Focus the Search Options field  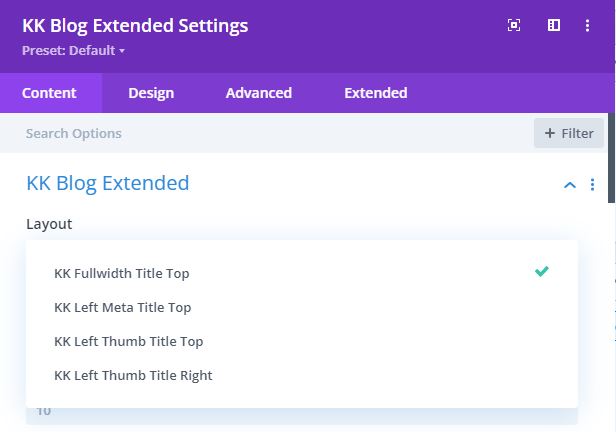267,134
